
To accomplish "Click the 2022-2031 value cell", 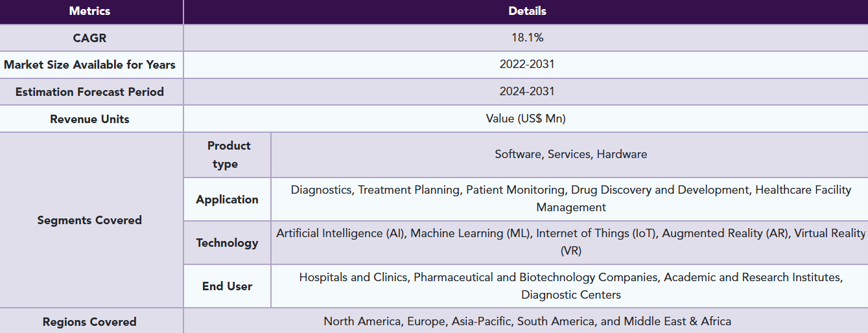I will pyautogui.click(x=527, y=65).
